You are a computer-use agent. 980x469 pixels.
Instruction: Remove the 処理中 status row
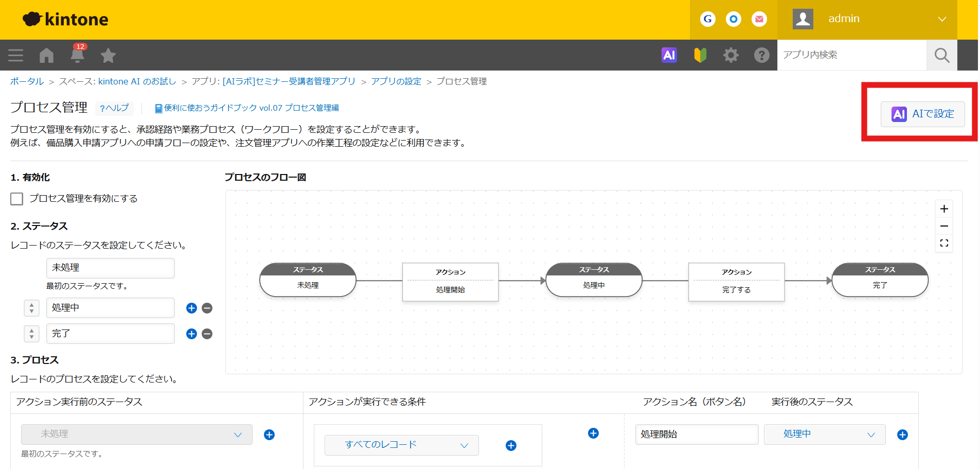[207, 308]
